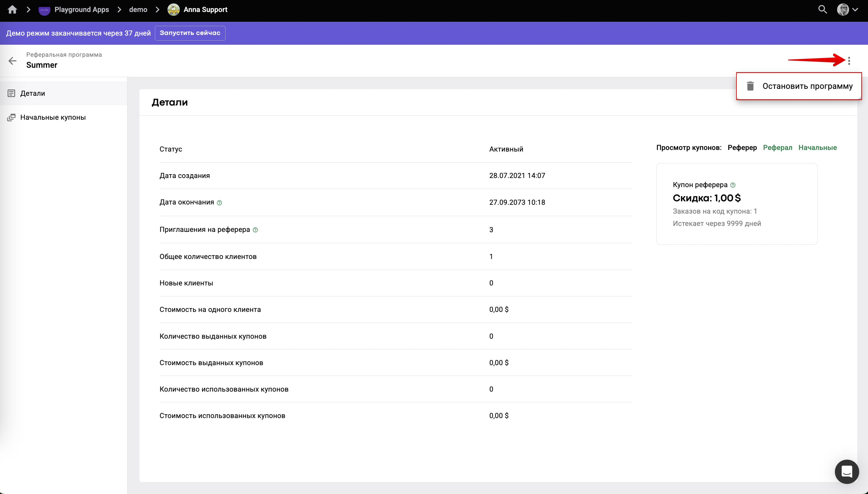
Task: Navigate to the demo breadcrumb
Action: click(x=138, y=9)
